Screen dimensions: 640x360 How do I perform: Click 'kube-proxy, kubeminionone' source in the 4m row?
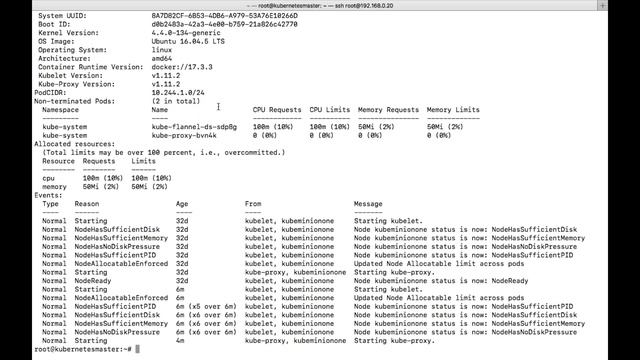click(296, 341)
